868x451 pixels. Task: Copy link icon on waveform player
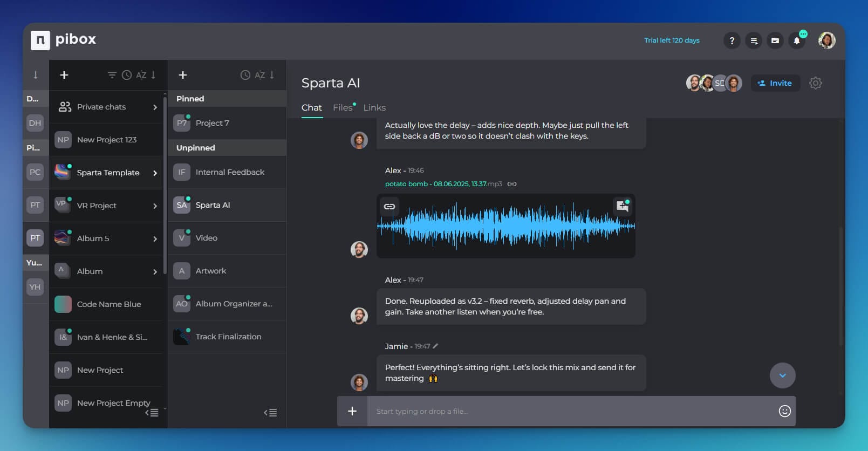[x=389, y=207]
